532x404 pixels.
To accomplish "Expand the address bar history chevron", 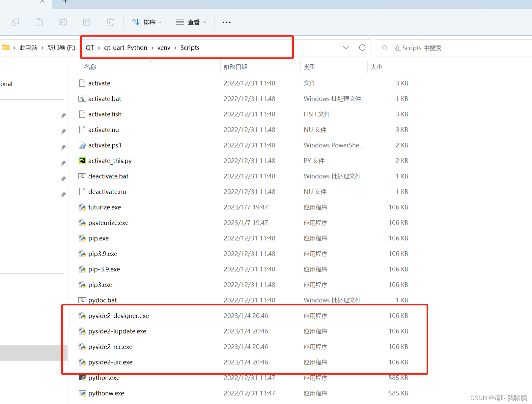I will pyautogui.click(x=346, y=47).
